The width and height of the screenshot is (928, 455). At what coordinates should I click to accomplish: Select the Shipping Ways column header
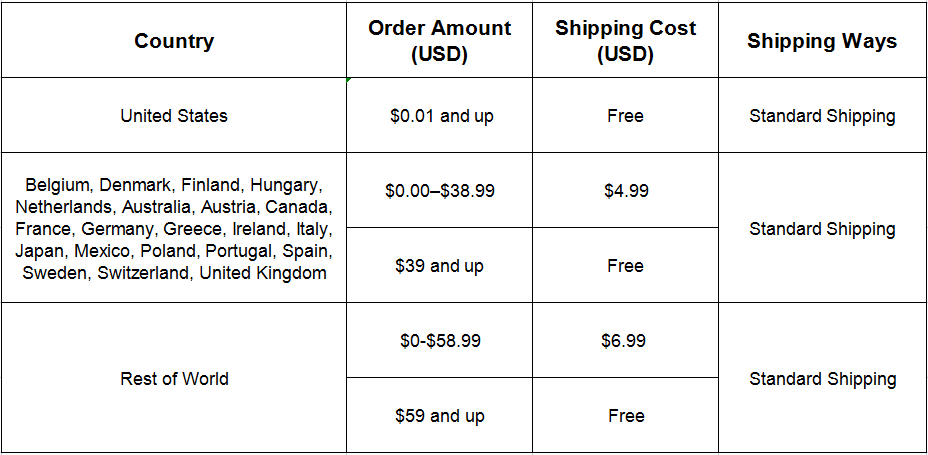coord(822,42)
